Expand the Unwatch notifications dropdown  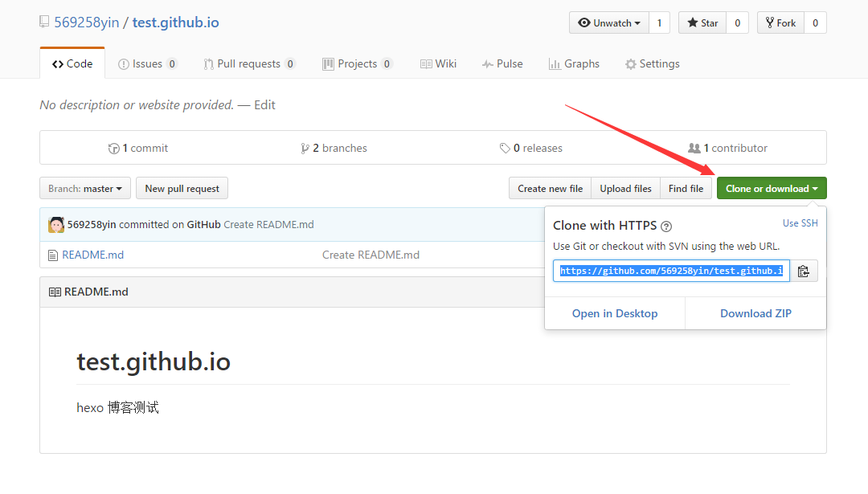tap(609, 23)
